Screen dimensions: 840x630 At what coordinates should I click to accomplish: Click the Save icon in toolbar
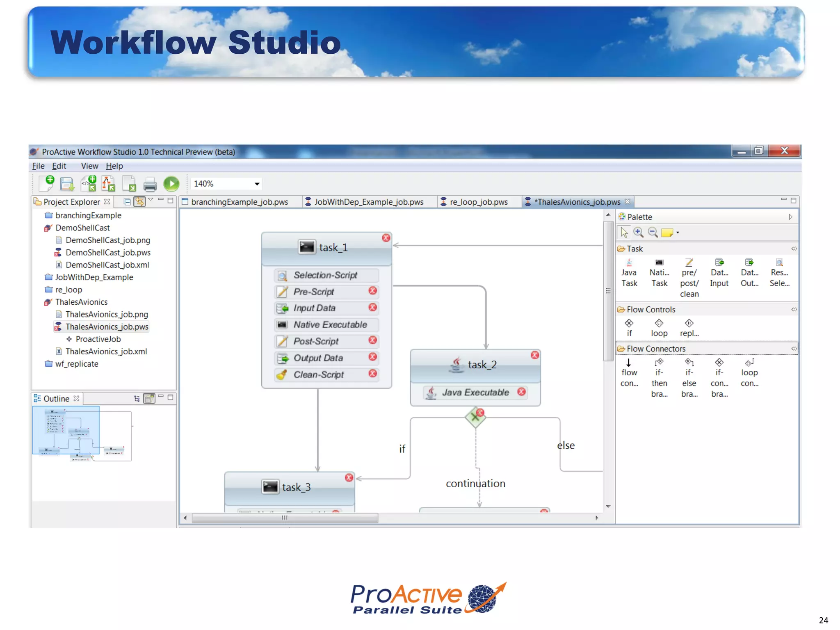point(67,184)
